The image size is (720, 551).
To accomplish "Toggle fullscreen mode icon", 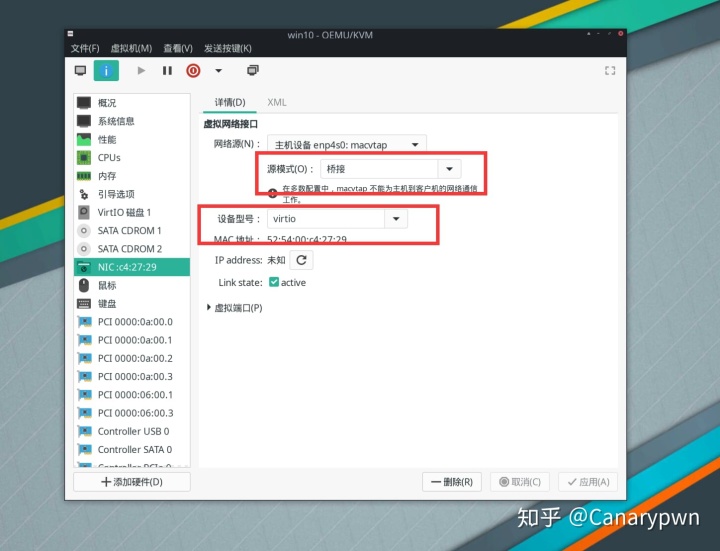I will tap(610, 71).
